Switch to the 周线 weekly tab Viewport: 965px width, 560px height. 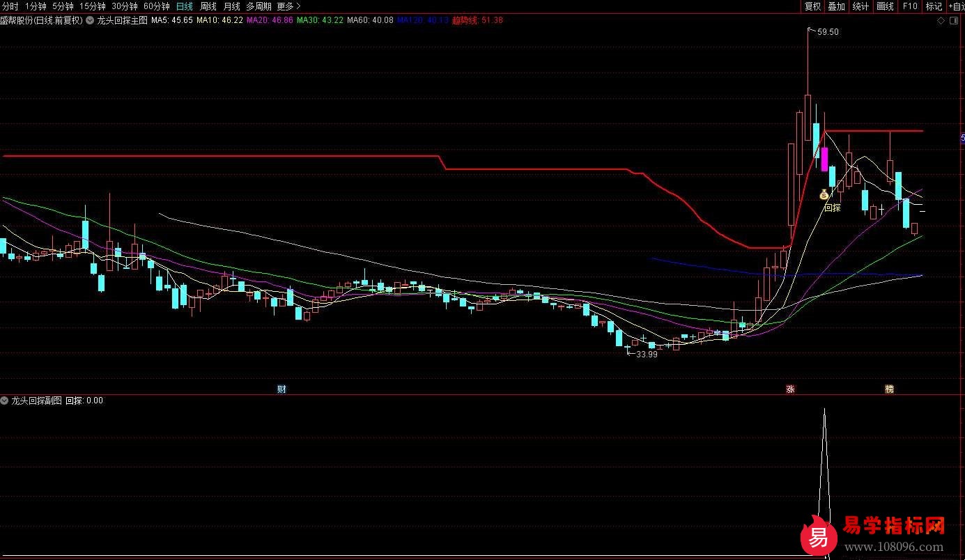click(x=208, y=6)
